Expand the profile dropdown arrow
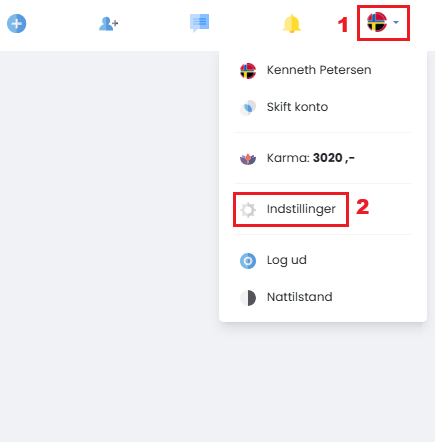 click(396, 22)
